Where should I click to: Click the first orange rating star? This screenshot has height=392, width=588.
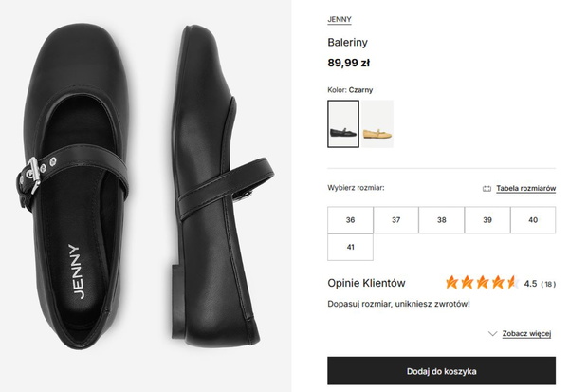click(452, 282)
